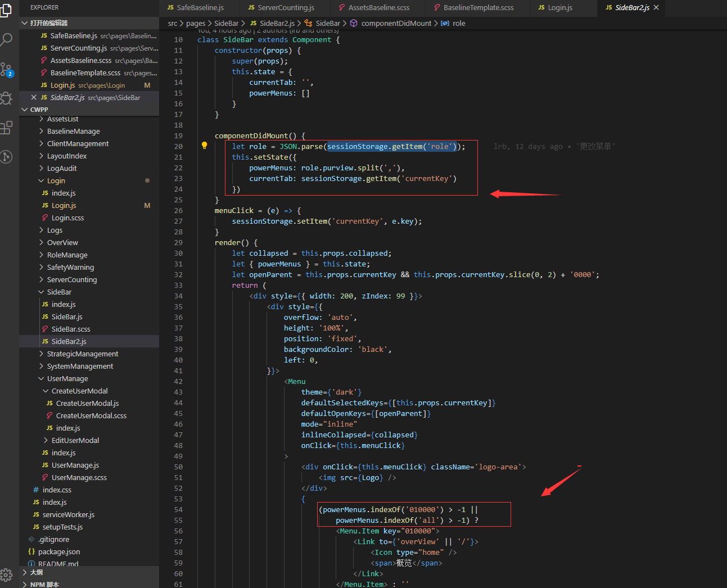The height and width of the screenshot is (588, 727).
Task: Close the SideBar2.js editor tab
Action: tap(656, 7)
